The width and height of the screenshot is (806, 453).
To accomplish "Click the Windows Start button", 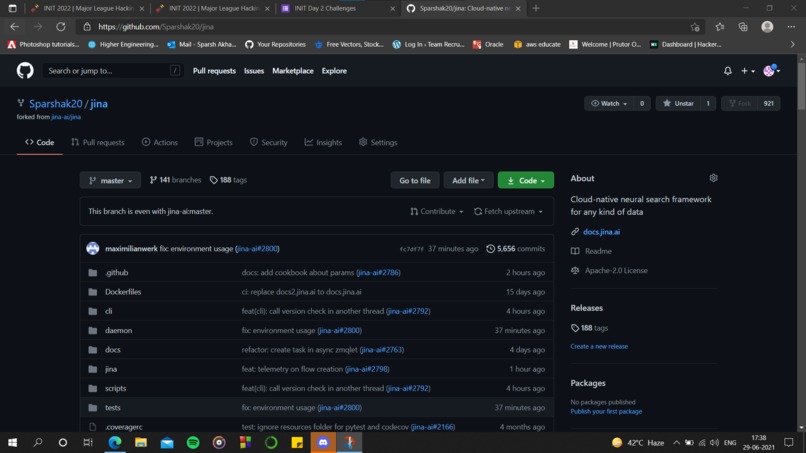I will tap(12, 442).
